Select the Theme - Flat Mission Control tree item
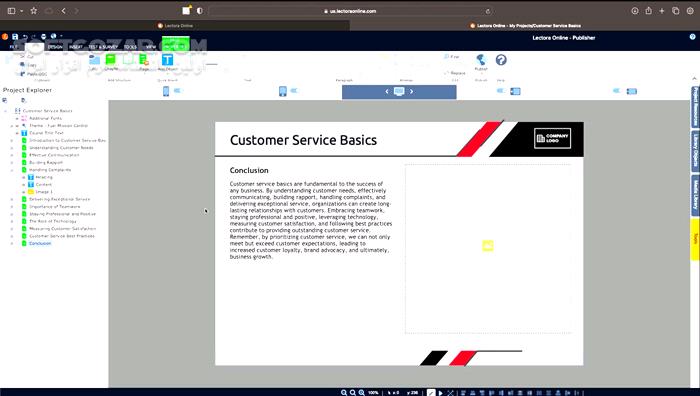 (58, 125)
